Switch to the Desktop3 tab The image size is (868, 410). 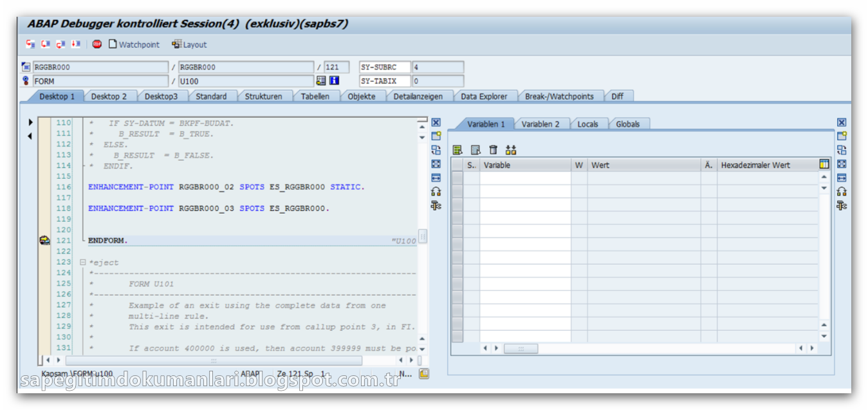161,97
